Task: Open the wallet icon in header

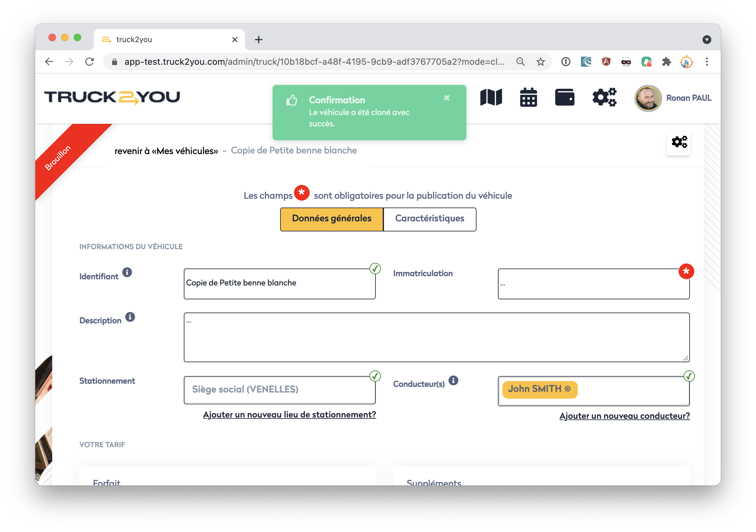Action: coord(564,97)
